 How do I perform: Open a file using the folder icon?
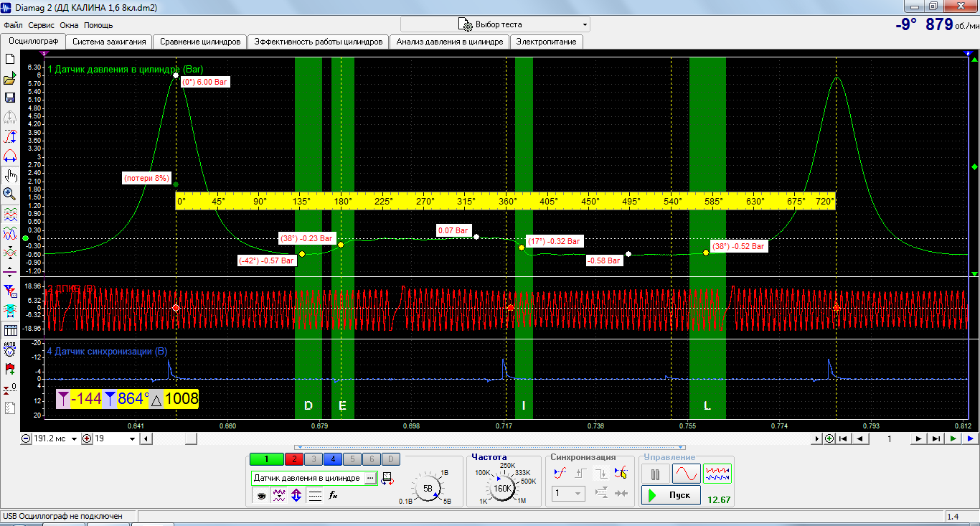click(x=10, y=79)
